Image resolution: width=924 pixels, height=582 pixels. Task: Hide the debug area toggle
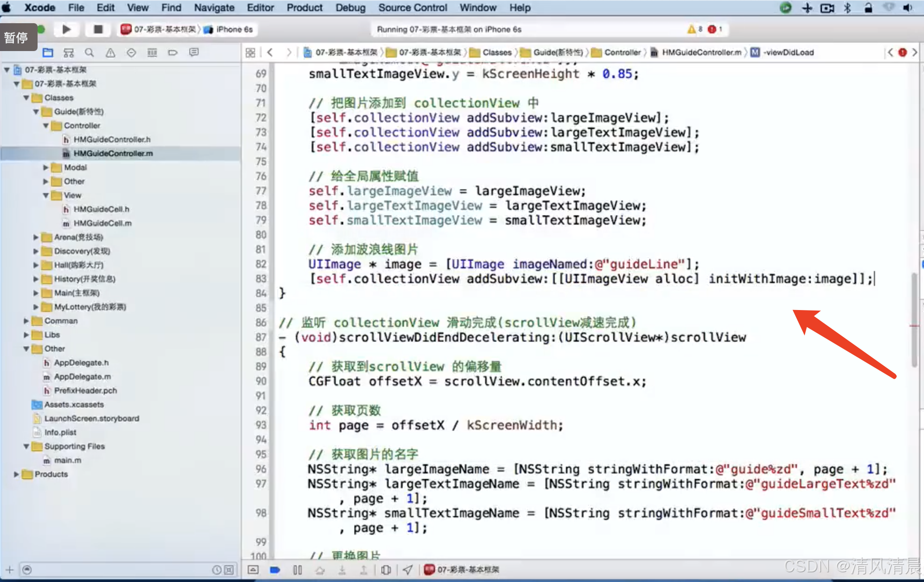tap(253, 569)
